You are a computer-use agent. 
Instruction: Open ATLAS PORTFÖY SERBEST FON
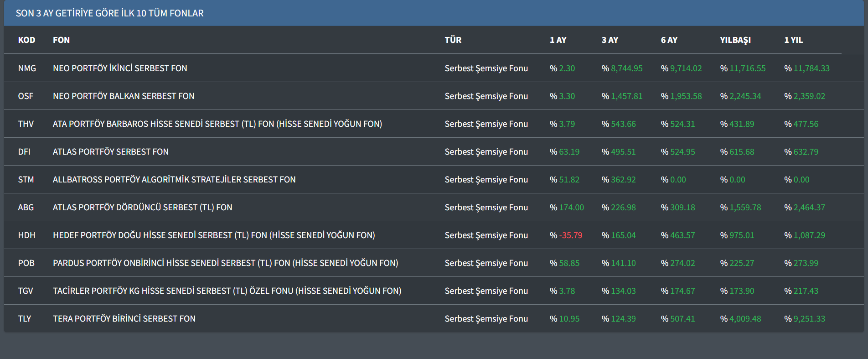point(110,152)
